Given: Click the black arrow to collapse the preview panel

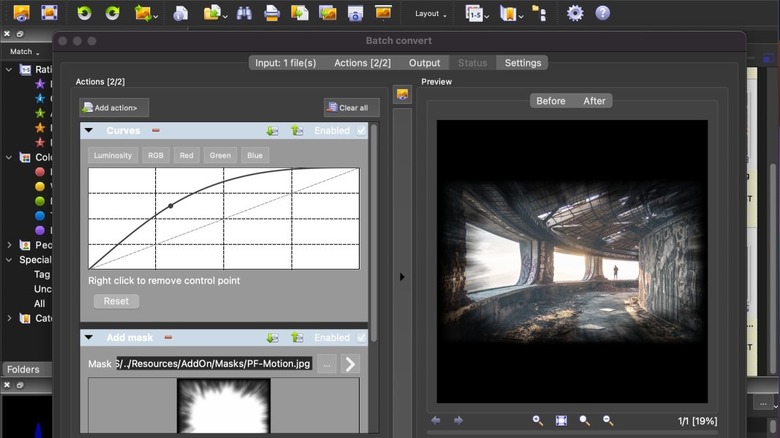Looking at the screenshot, I should point(402,277).
